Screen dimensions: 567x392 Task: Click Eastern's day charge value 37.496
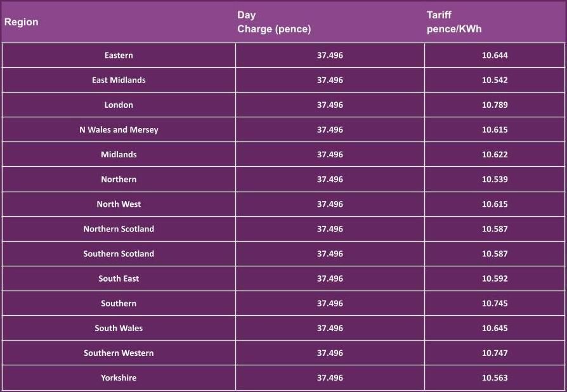coord(330,55)
